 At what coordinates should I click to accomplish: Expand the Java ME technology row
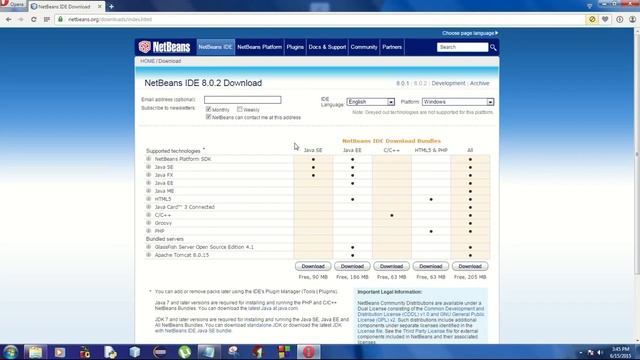pos(149,191)
